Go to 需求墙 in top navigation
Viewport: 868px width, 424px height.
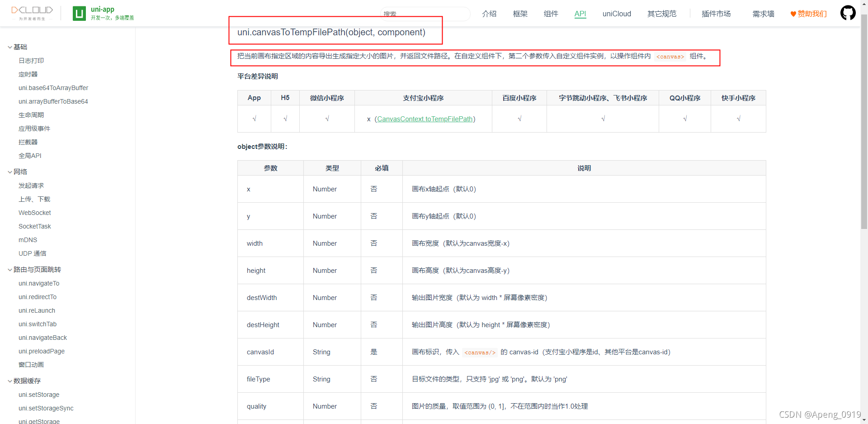click(763, 14)
